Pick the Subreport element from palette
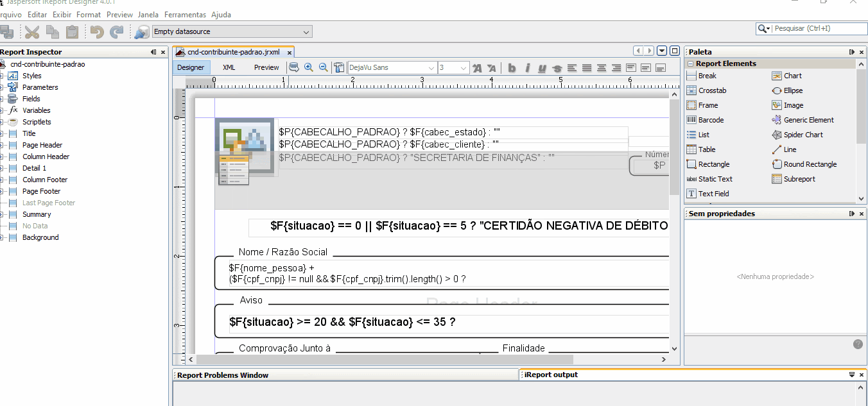 (799, 179)
